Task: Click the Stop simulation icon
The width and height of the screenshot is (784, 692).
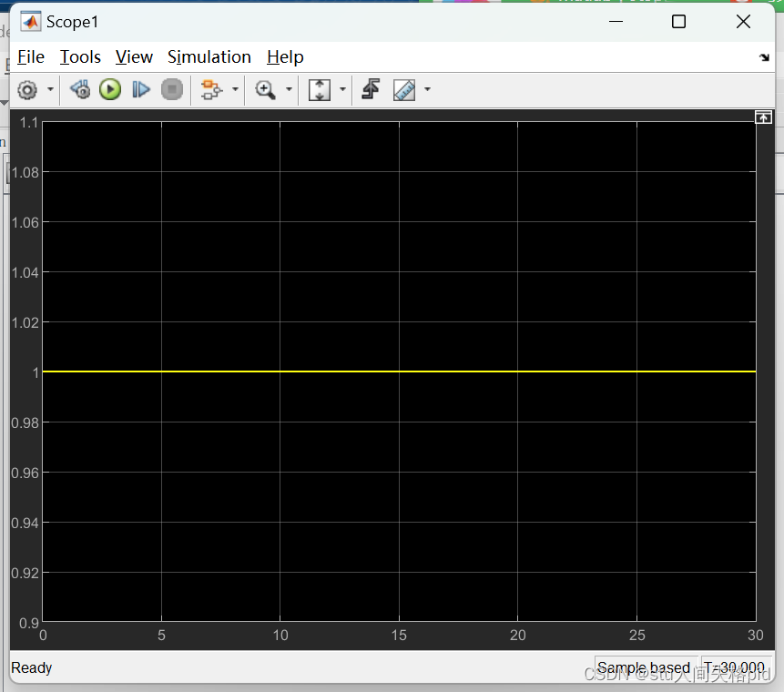Action: 172,89
